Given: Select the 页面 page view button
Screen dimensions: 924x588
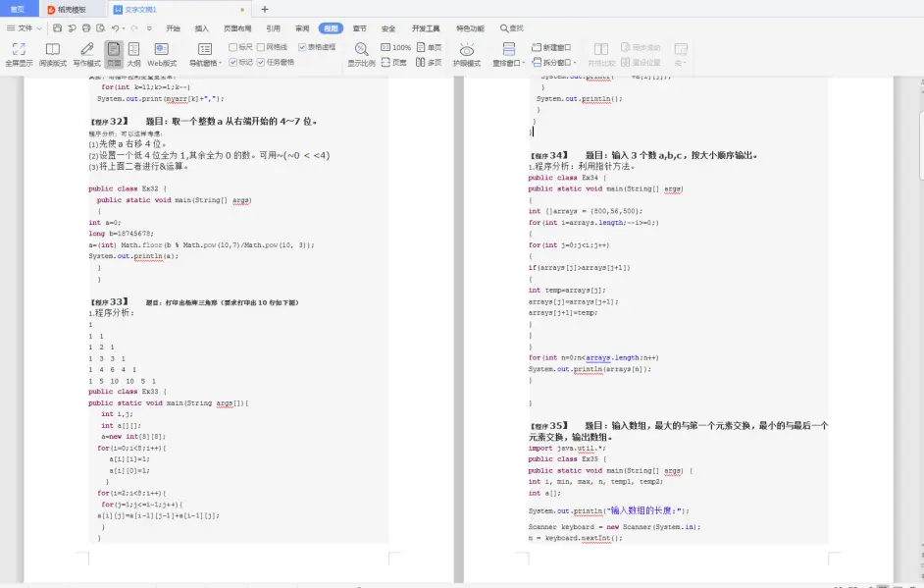Looking at the screenshot, I should coord(114,54).
